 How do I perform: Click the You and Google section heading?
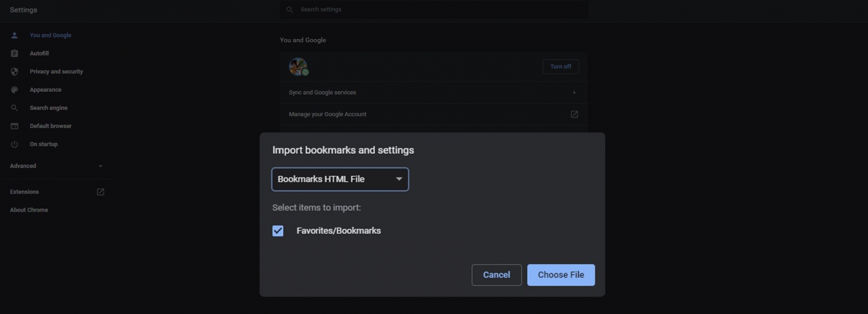pos(303,40)
